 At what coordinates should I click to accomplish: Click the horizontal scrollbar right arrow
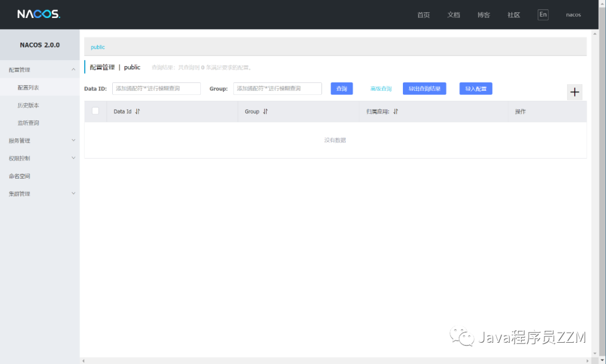coord(588,361)
